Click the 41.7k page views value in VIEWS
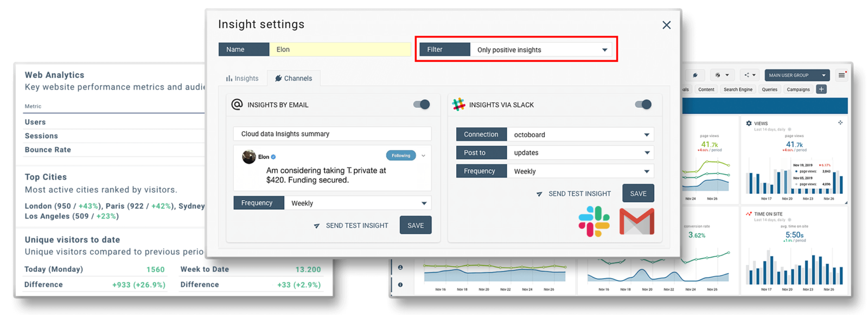 coord(794,145)
